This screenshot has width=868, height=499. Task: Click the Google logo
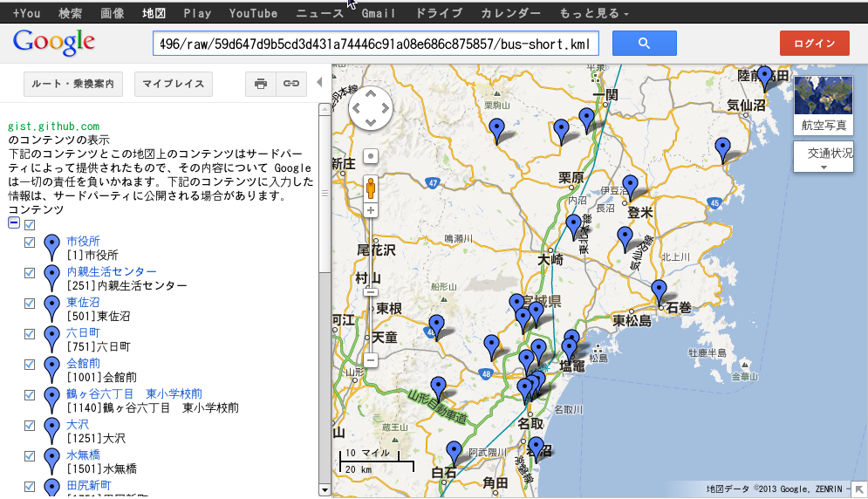click(x=54, y=43)
